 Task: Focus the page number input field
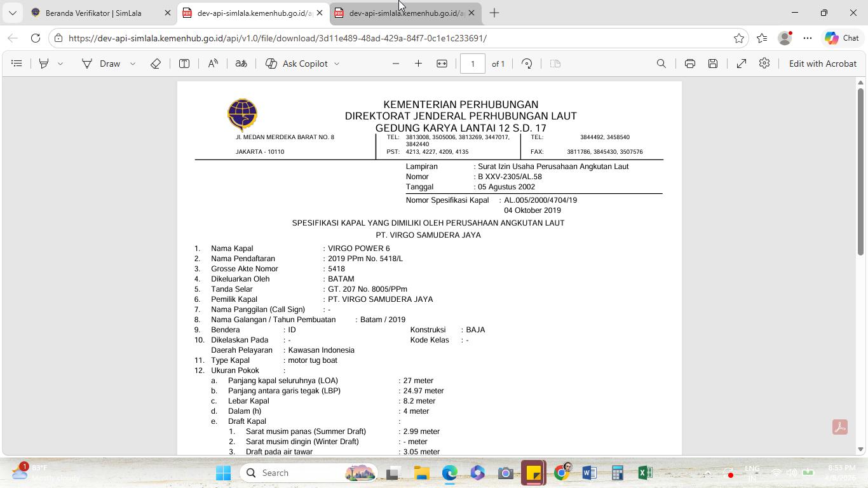click(x=473, y=64)
